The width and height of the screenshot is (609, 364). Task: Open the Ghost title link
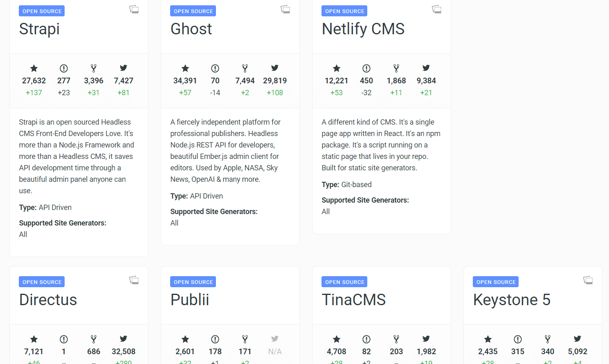coord(191,29)
